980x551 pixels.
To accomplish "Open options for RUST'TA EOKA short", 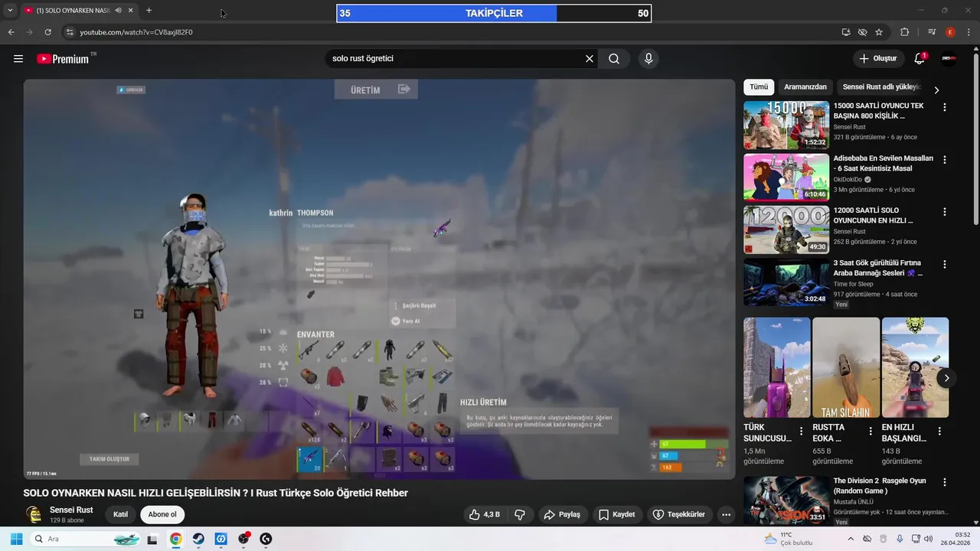I will point(871,432).
